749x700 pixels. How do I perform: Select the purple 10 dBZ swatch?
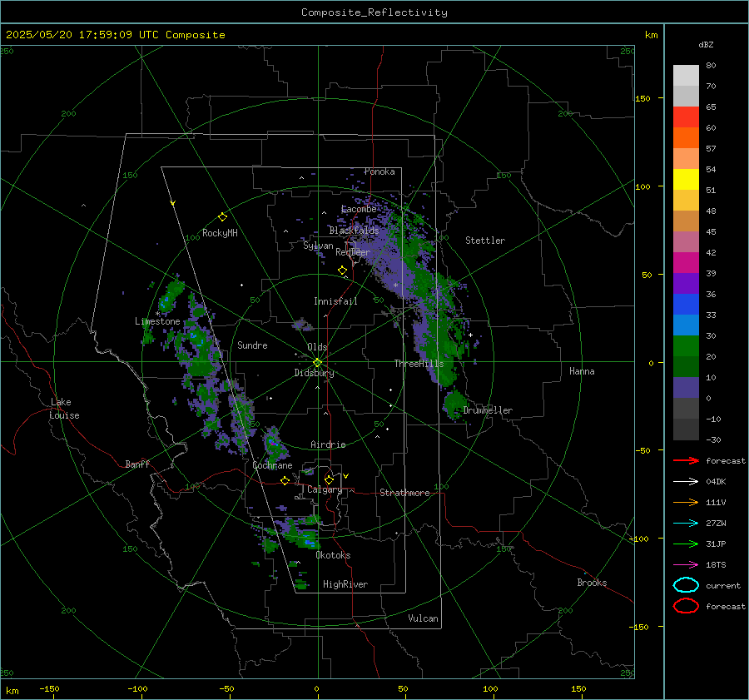tap(686, 387)
